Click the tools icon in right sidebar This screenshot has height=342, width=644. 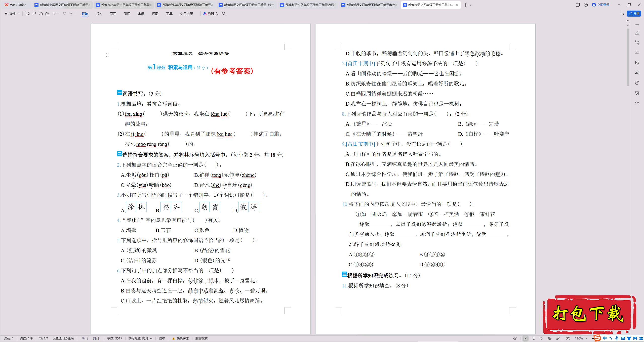(x=637, y=73)
